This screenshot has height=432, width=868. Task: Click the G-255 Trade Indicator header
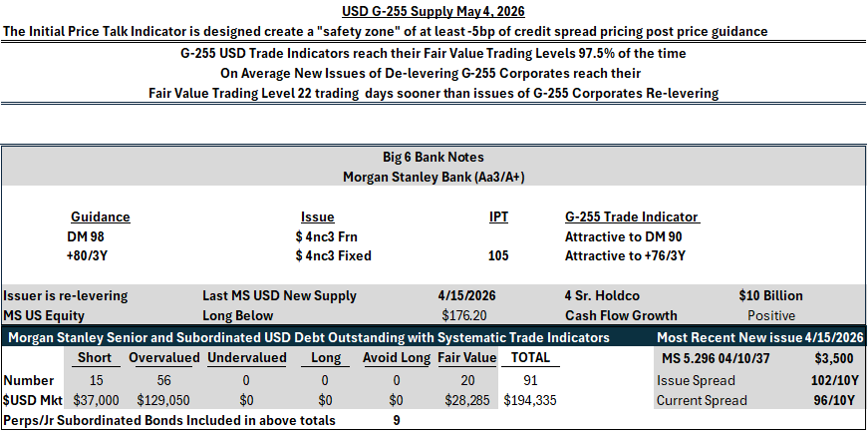(x=631, y=216)
